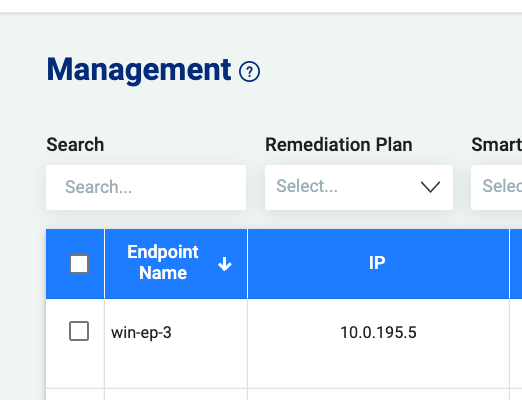The height and width of the screenshot is (400, 522).
Task: Open the partially visible Smart filter dropdown
Action: click(x=496, y=187)
